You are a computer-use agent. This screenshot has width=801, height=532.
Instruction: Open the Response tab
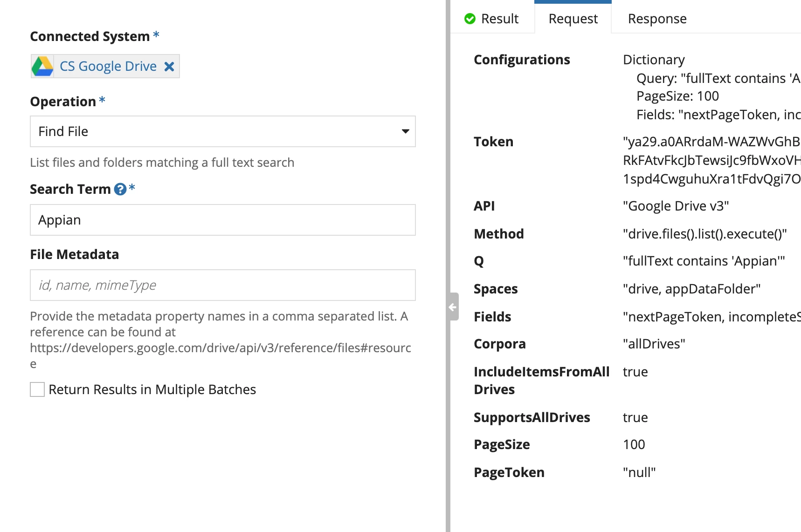pyautogui.click(x=657, y=19)
